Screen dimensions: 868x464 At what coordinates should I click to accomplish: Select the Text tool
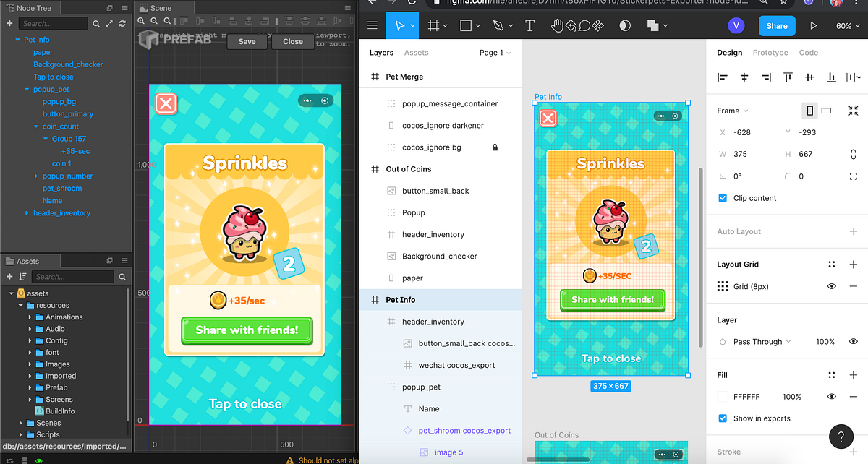point(530,25)
